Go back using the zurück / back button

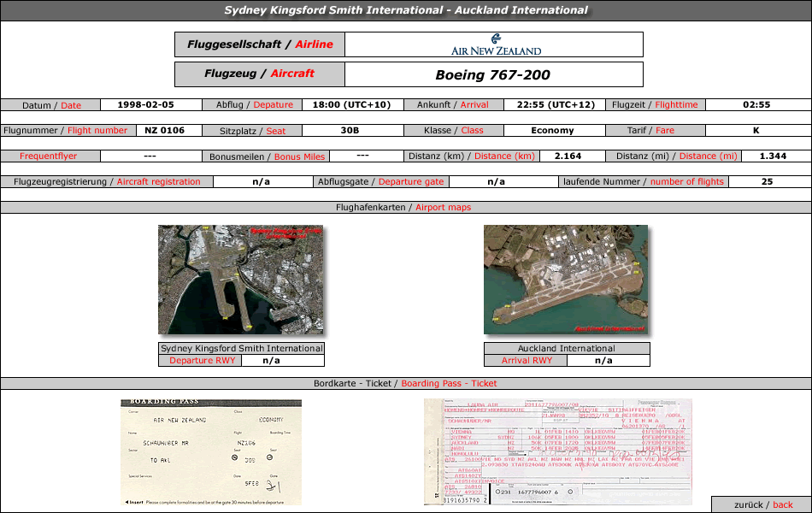click(762, 504)
